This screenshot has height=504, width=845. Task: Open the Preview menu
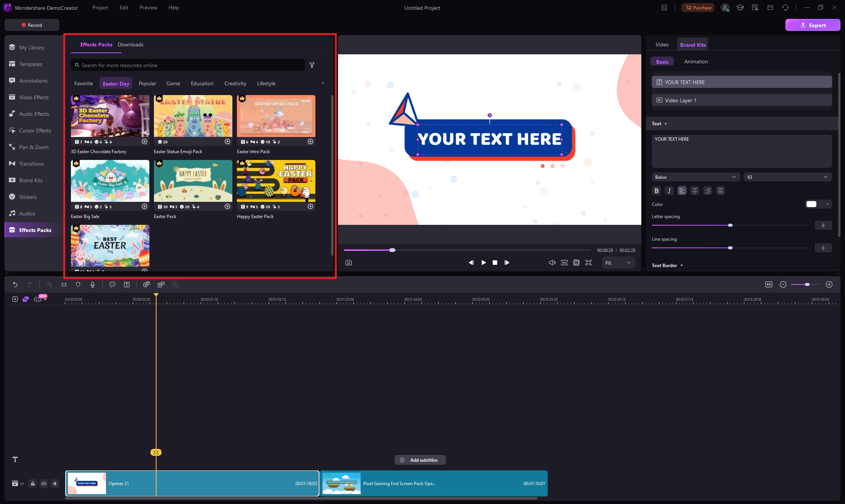tap(148, 8)
